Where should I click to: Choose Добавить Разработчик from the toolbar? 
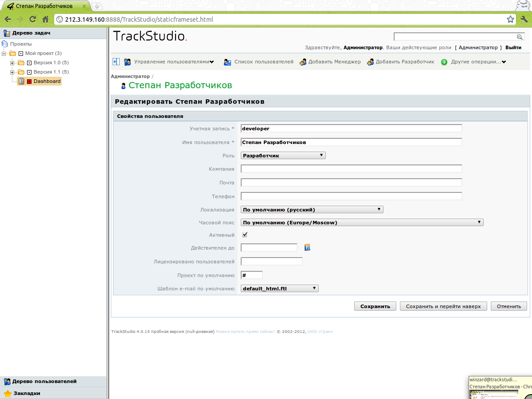click(405, 62)
